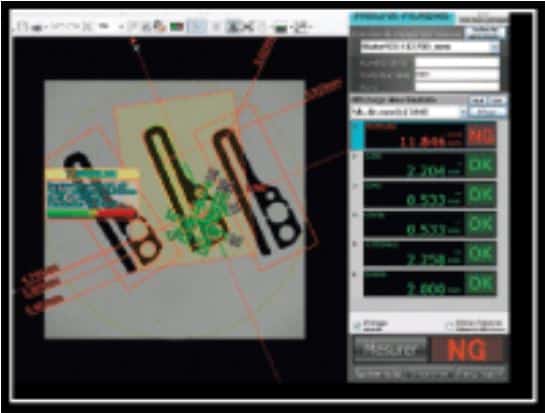Select the cyan highlighted first result row marker

[357, 135]
